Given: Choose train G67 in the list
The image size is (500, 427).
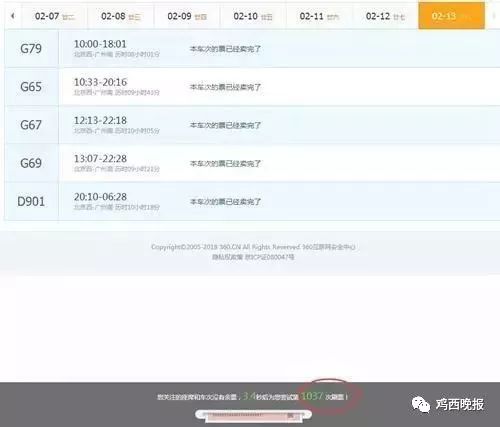Looking at the screenshot, I should pos(252,125).
